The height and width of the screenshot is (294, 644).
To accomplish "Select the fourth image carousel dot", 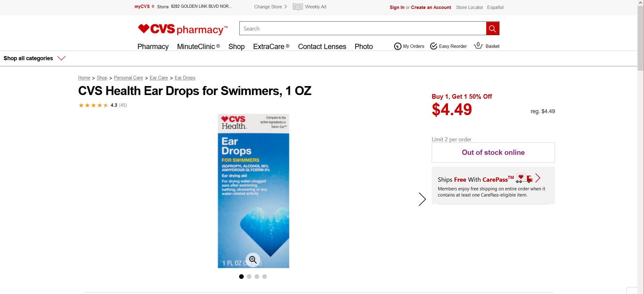I will (x=264, y=277).
